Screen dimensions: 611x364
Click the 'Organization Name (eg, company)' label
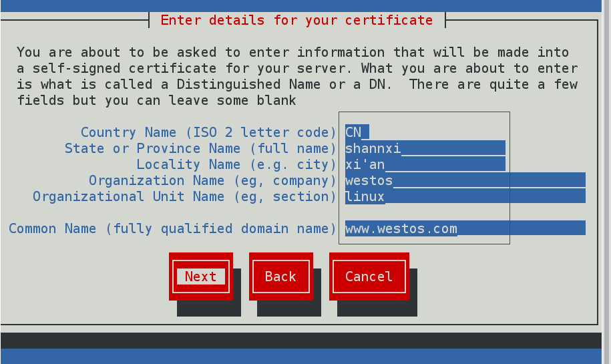click(212, 180)
